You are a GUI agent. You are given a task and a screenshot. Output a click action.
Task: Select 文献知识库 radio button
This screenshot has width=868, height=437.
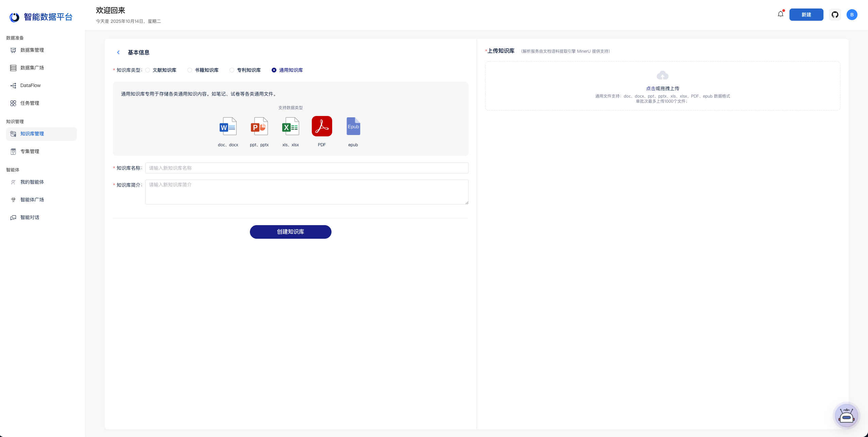(x=148, y=70)
